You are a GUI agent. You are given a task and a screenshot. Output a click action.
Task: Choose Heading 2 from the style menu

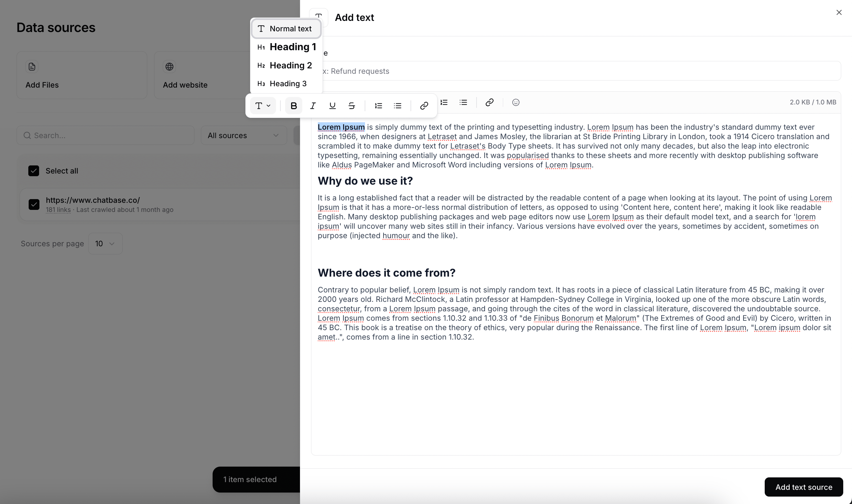coord(286,65)
